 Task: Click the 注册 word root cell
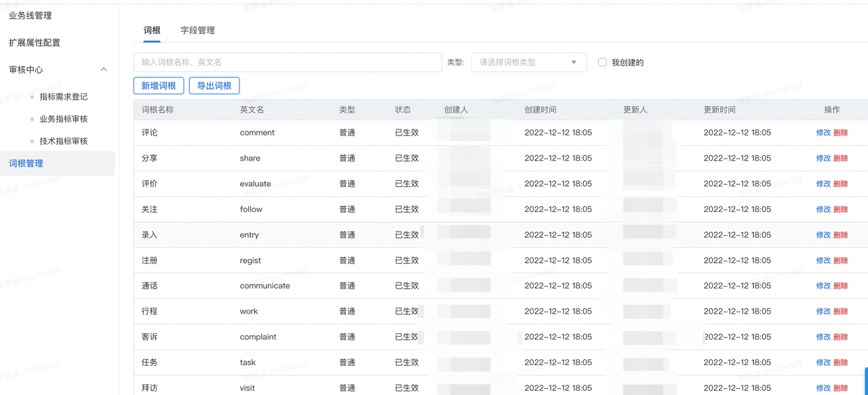point(149,261)
